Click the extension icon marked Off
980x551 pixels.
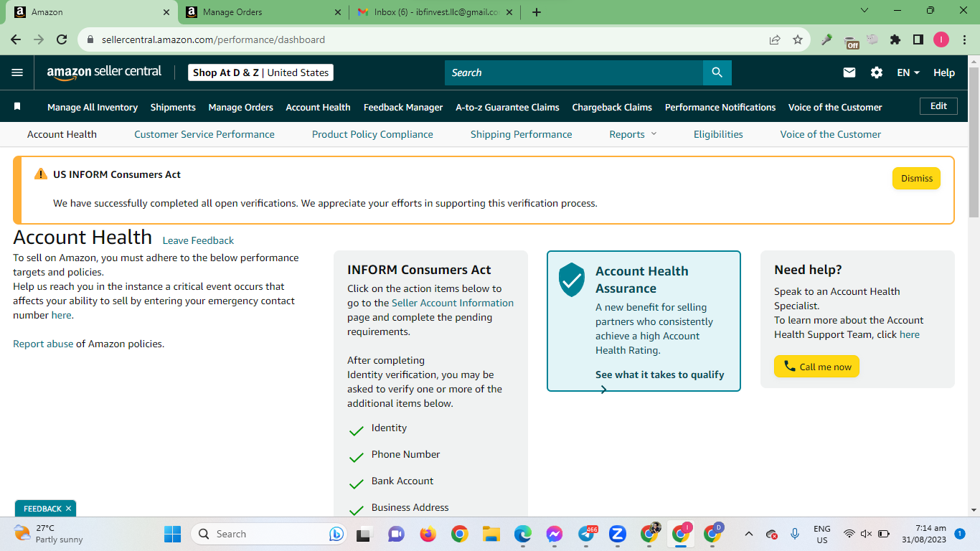click(851, 41)
